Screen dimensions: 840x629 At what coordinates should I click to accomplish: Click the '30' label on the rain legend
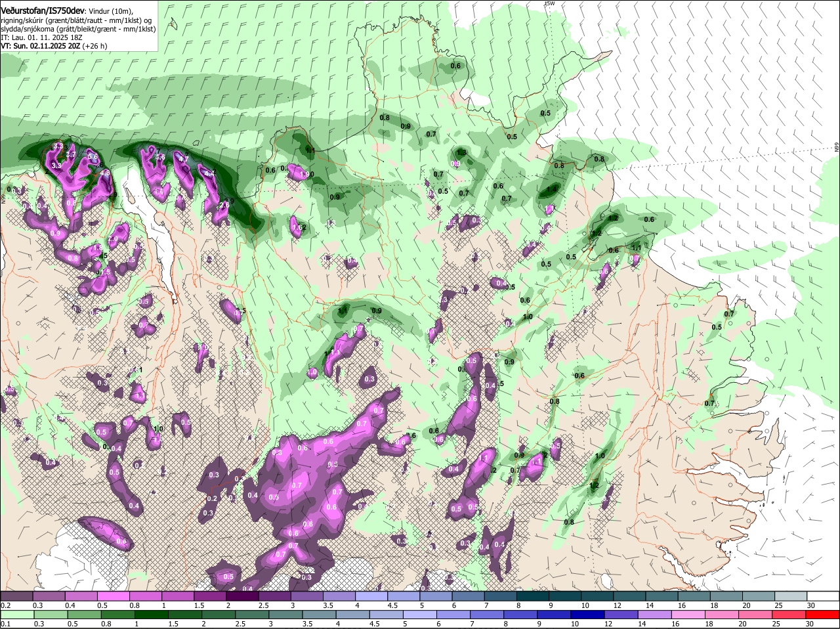point(810,624)
